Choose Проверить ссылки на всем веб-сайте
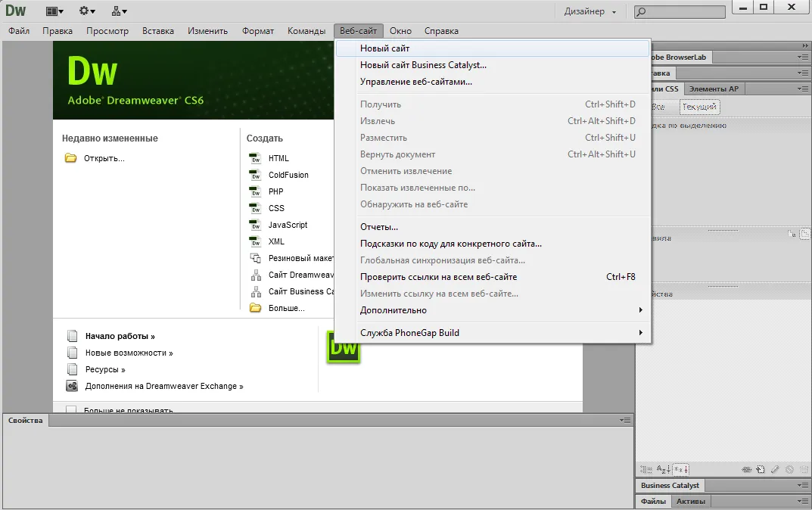Viewport: 812px width, 510px height. (493, 277)
